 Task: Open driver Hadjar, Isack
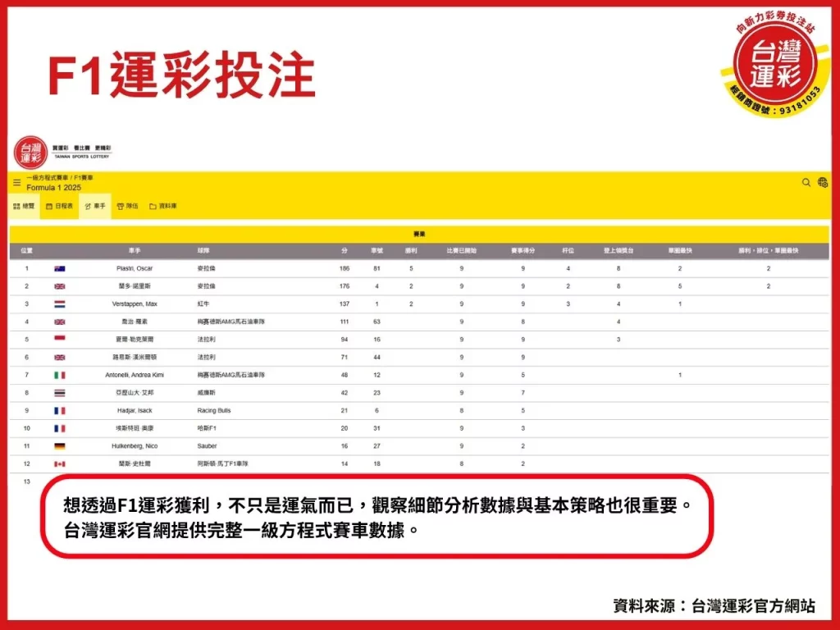(x=135, y=410)
